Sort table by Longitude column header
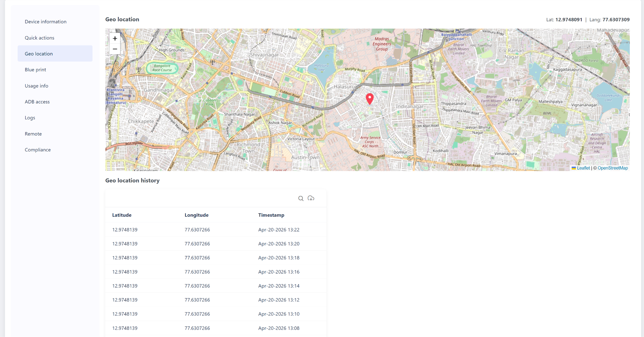The height and width of the screenshot is (337, 644). tap(197, 215)
